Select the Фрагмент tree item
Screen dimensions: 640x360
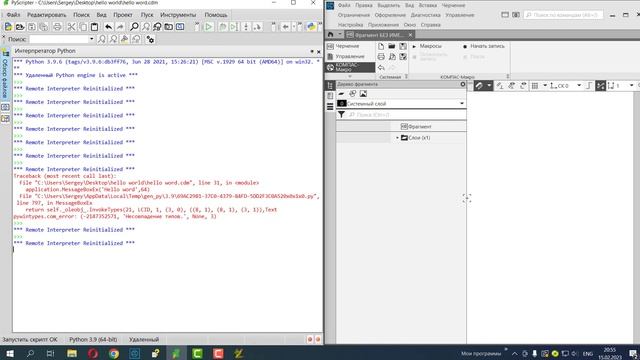416,127
